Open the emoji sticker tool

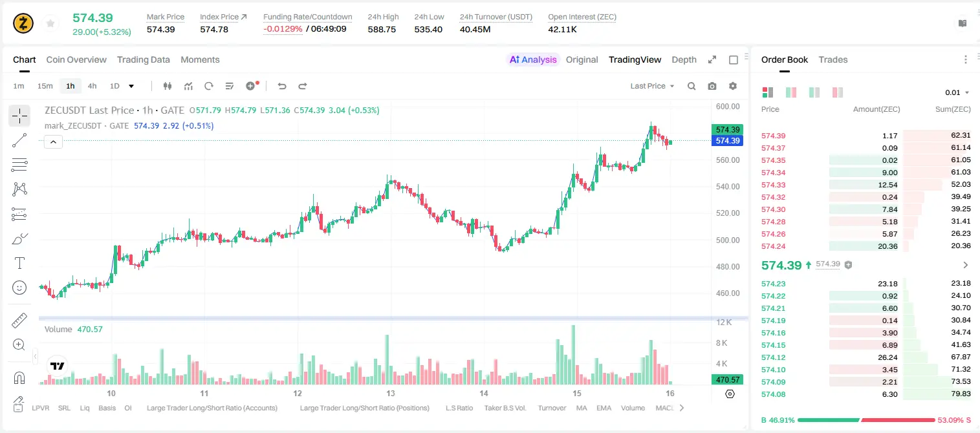[x=19, y=288]
